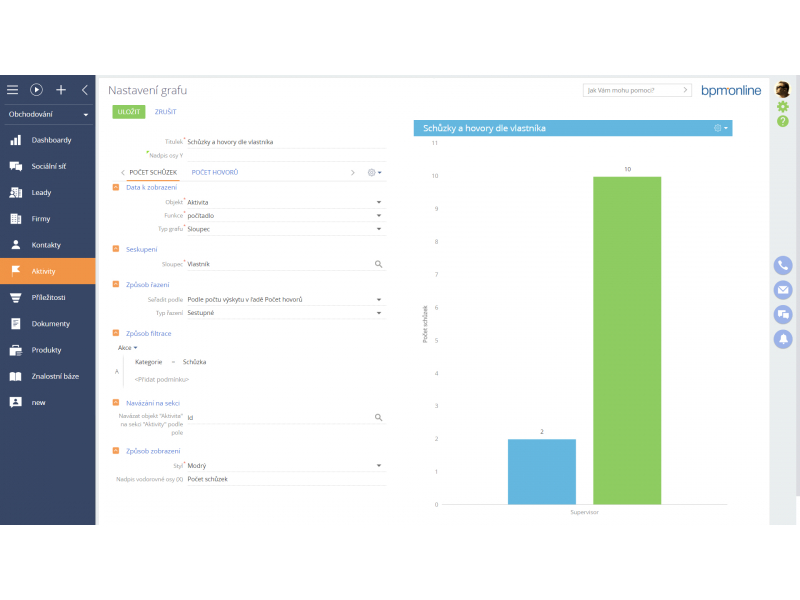Collapse the Data k zobrazení section
Viewport: 800px width, 600px height.
(116, 187)
